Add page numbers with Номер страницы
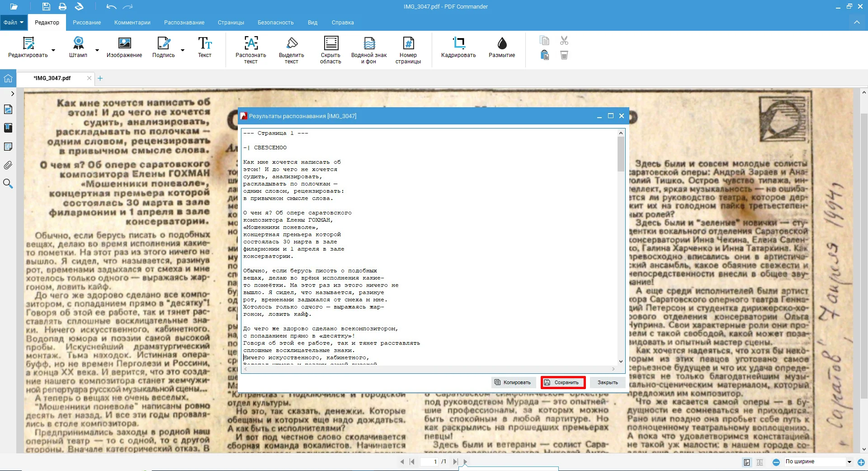This screenshot has height=471, width=868. tap(408, 50)
